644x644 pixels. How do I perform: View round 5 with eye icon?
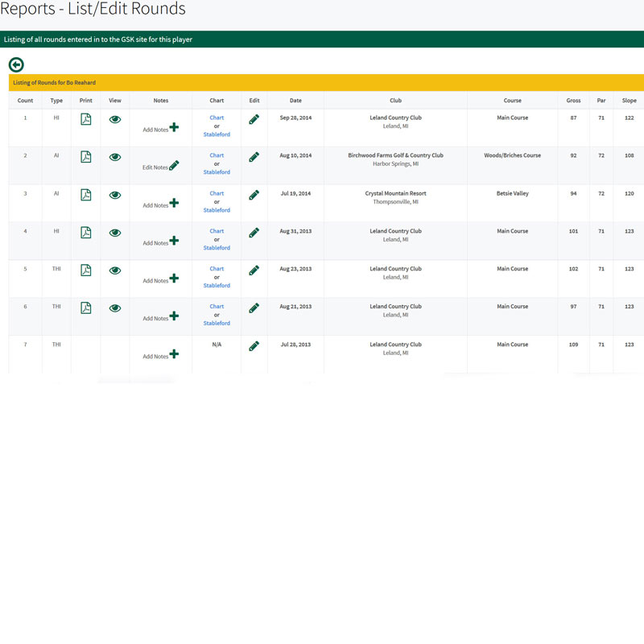(x=115, y=270)
